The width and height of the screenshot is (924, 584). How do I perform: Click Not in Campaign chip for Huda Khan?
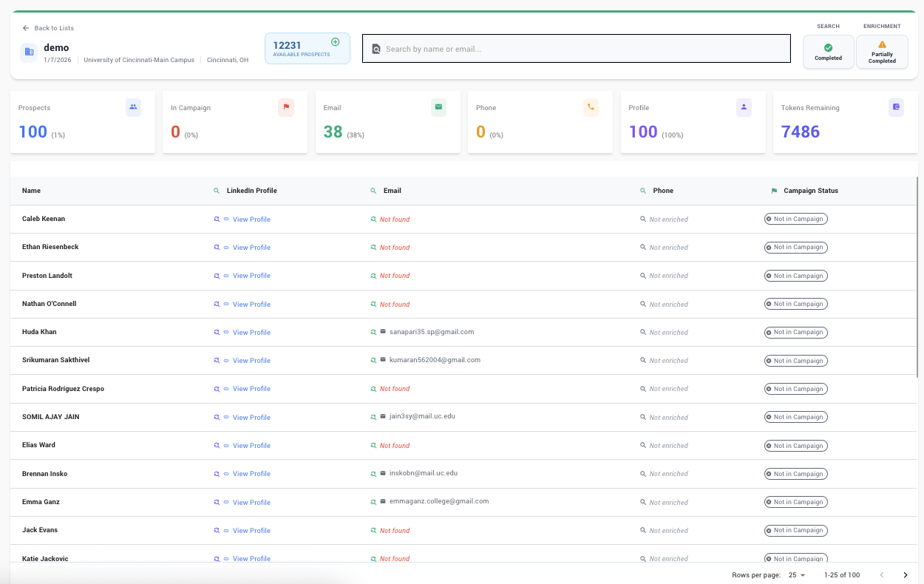coord(796,333)
